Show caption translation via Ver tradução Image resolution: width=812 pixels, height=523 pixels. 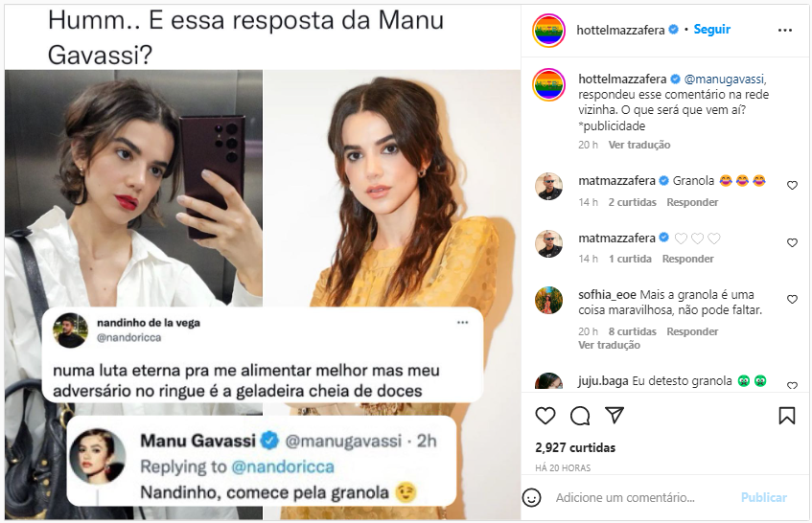pyautogui.click(x=639, y=145)
